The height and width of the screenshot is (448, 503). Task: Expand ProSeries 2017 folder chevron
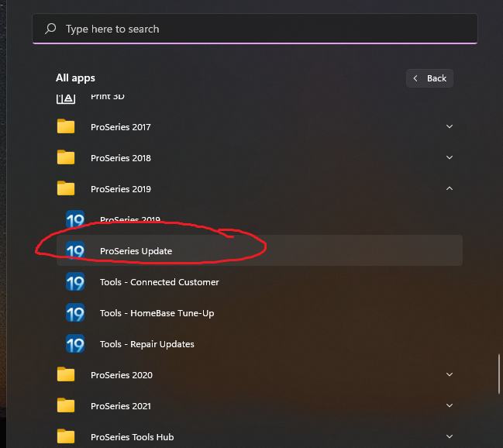click(450, 127)
